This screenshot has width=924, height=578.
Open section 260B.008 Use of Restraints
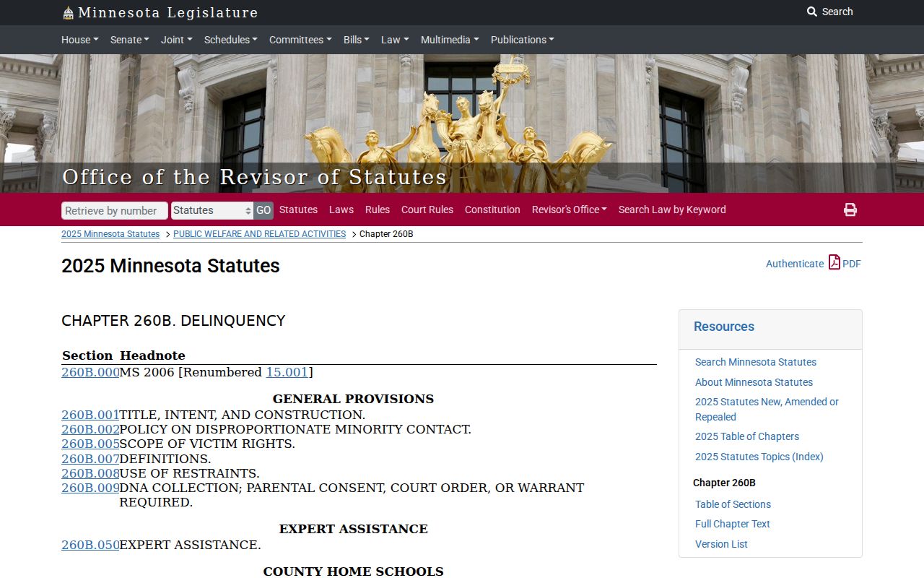coord(90,473)
